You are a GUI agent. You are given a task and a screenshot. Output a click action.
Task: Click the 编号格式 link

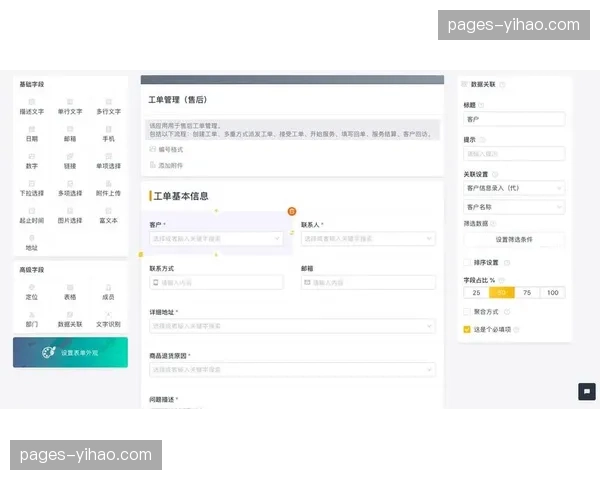pos(166,149)
